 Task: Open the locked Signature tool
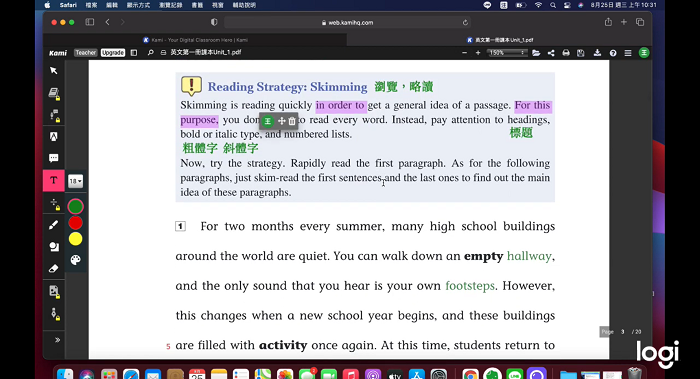[x=54, y=313]
